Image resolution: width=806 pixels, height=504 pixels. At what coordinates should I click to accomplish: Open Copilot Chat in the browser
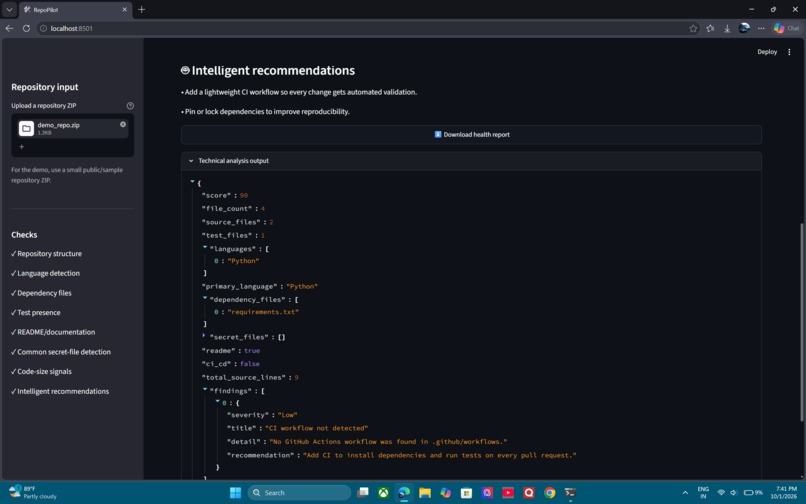786,28
